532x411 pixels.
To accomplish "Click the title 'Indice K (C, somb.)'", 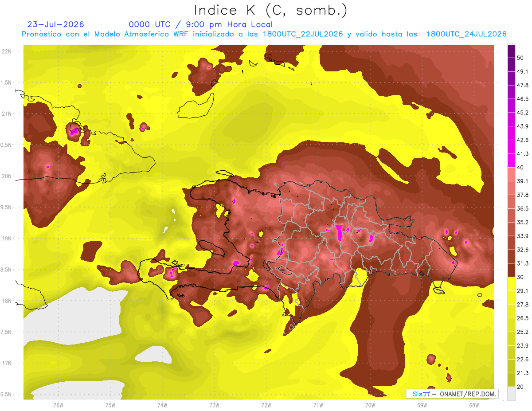I will pyautogui.click(x=271, y=10).
